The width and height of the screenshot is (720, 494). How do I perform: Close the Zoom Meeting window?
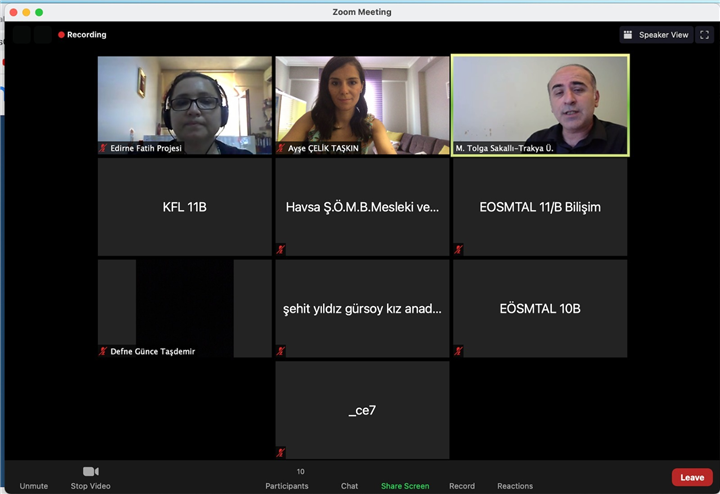13,12
